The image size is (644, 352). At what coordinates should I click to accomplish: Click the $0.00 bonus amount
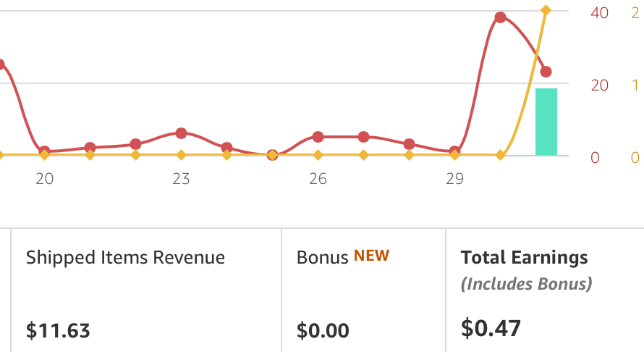[x=323, y=331]
